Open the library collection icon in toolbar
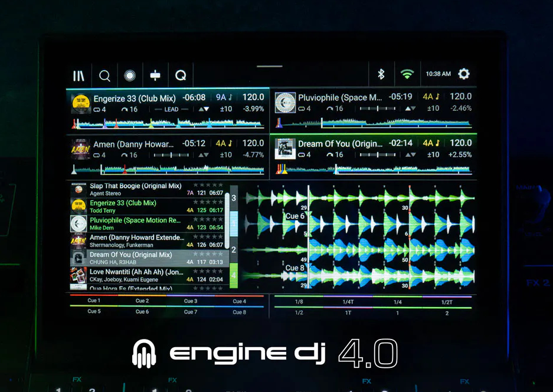The image size is (553, 392). tap(78, 75)
